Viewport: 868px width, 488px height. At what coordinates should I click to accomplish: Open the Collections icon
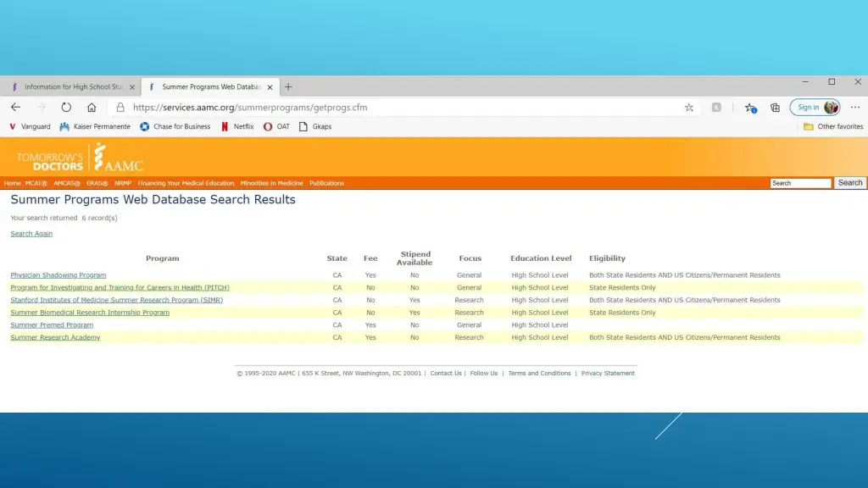(x=775, y=108)
